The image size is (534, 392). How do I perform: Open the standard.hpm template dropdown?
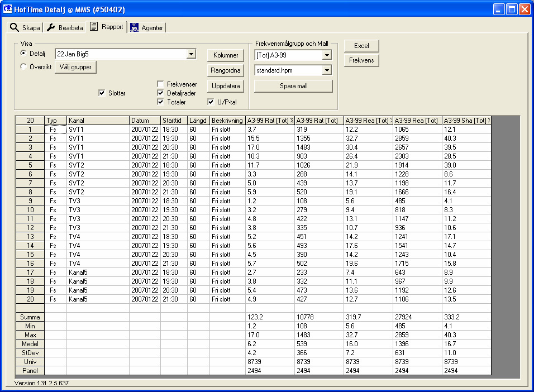pos(327,70)
